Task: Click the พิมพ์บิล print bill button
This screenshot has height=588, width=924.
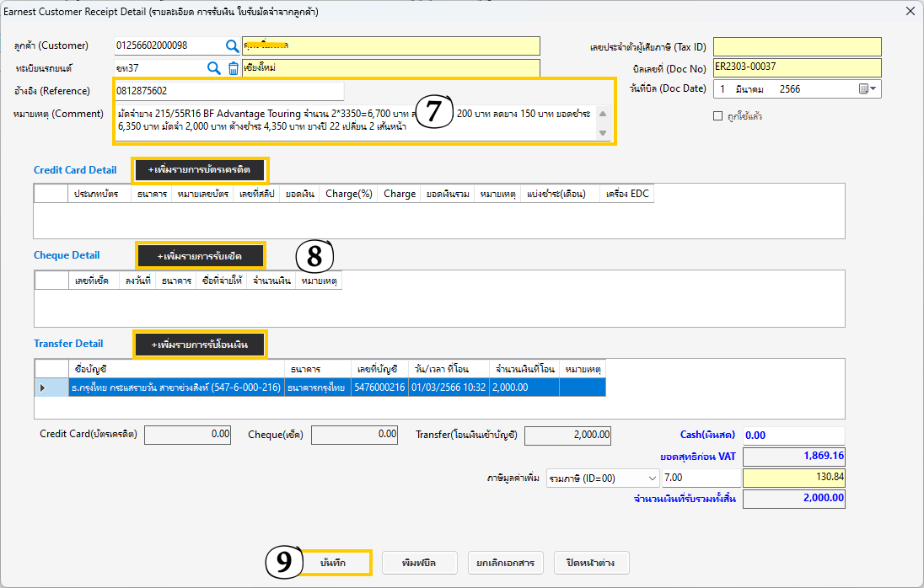Action: [x=419, y=562]
